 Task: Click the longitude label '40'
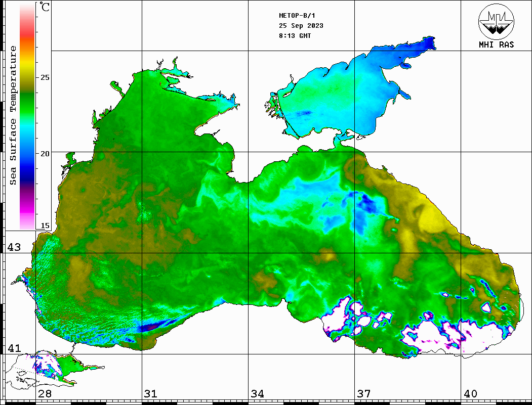coord(470,394)
